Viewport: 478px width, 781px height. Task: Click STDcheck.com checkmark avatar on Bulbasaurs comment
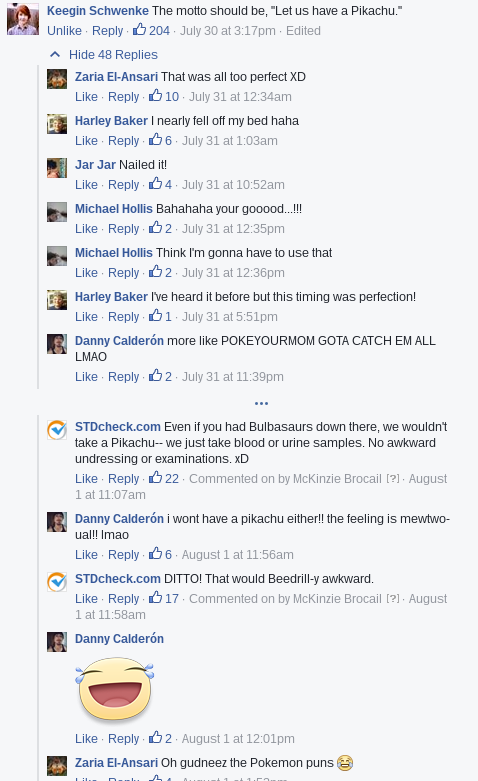(x=57, y=430)
